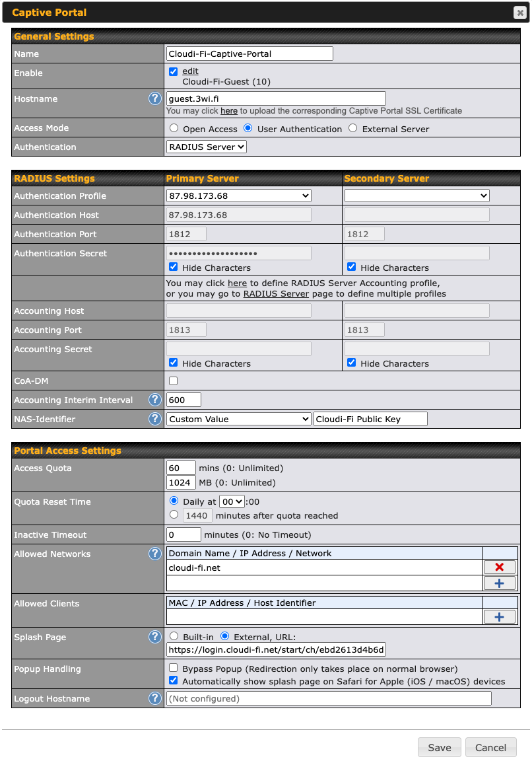Open the primary Authentication Profile dropdown

(x=239, y=196)
